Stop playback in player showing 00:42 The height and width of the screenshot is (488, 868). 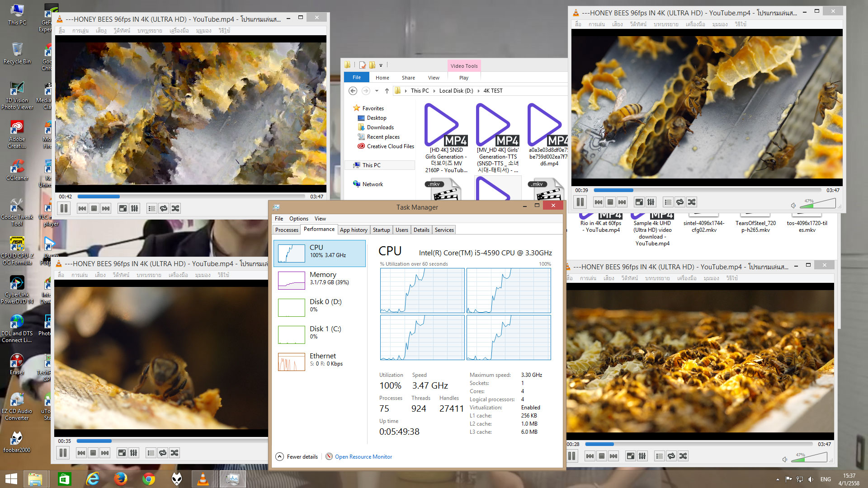pos(94,208)
